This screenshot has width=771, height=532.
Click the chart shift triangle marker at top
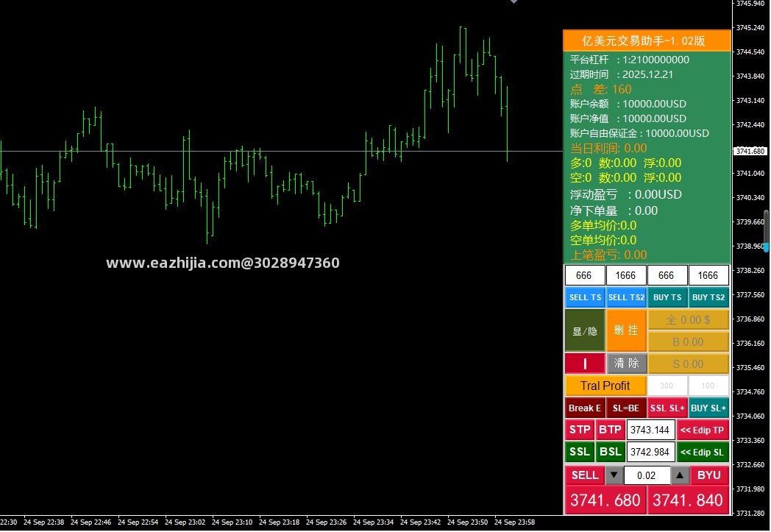pyautogui.click(x=514, y=1)
